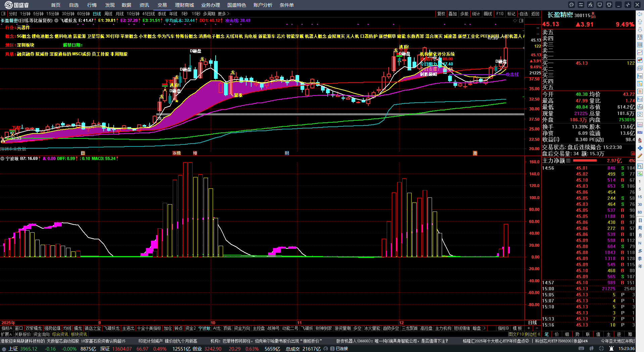
Task: Switch to 15-minute period in right sidebar
Action: click(640, 197)
